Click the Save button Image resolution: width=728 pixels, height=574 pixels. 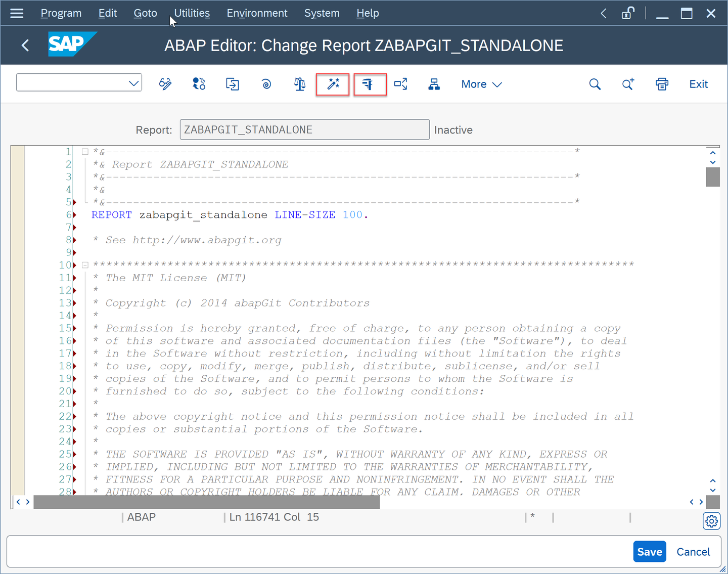pos(650,552)
